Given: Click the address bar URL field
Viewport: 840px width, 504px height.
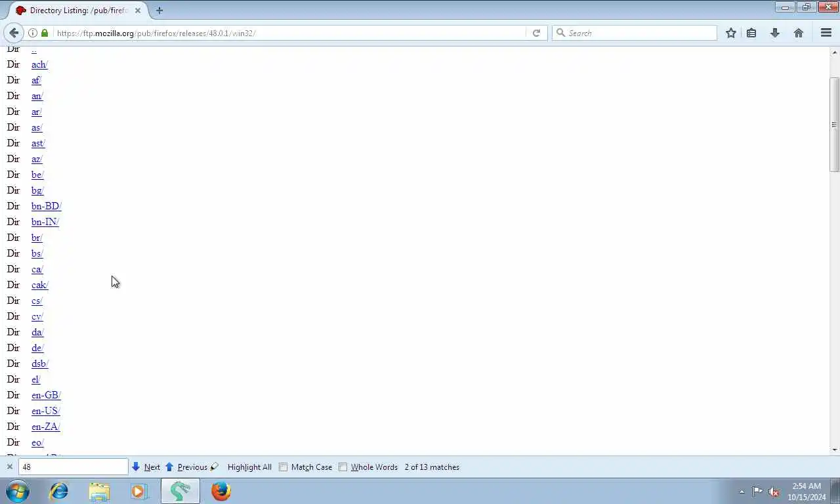Looking at the screenshot, I should [x=289, y=33].
